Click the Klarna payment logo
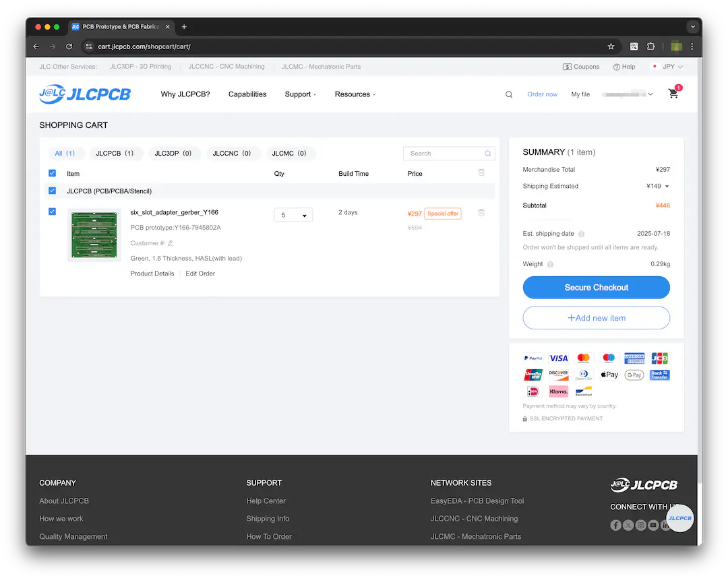This screenshot has height=580, width=728. tap(558, 391)
